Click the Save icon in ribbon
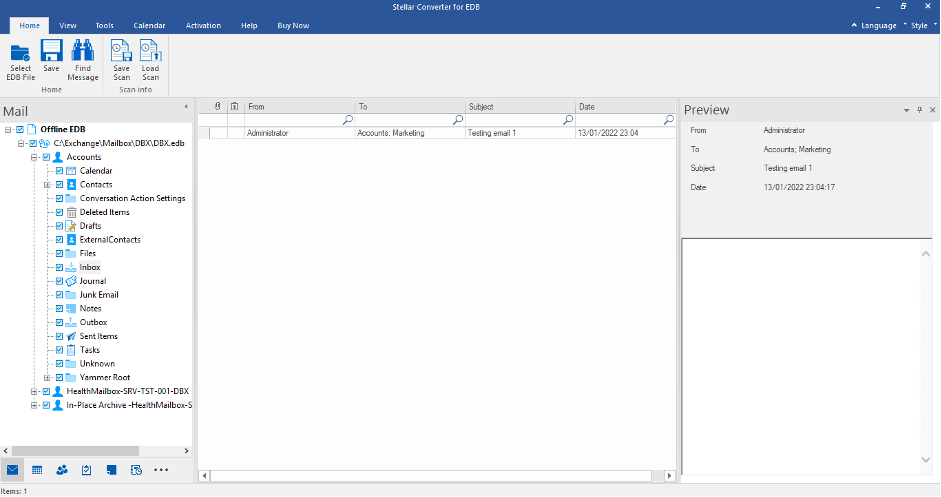This screenshot has width=941, height=497. tap(52, 50)
